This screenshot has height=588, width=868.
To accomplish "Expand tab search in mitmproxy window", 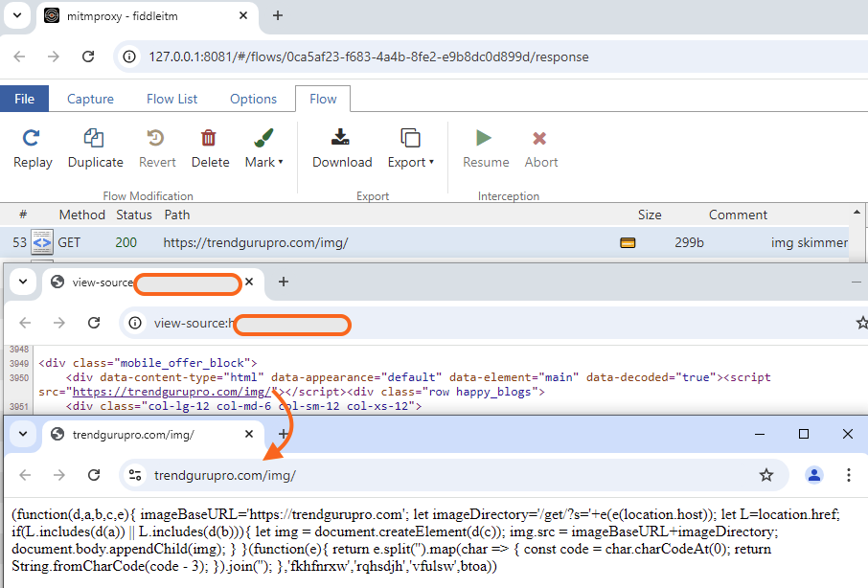I will coord(17,16).
